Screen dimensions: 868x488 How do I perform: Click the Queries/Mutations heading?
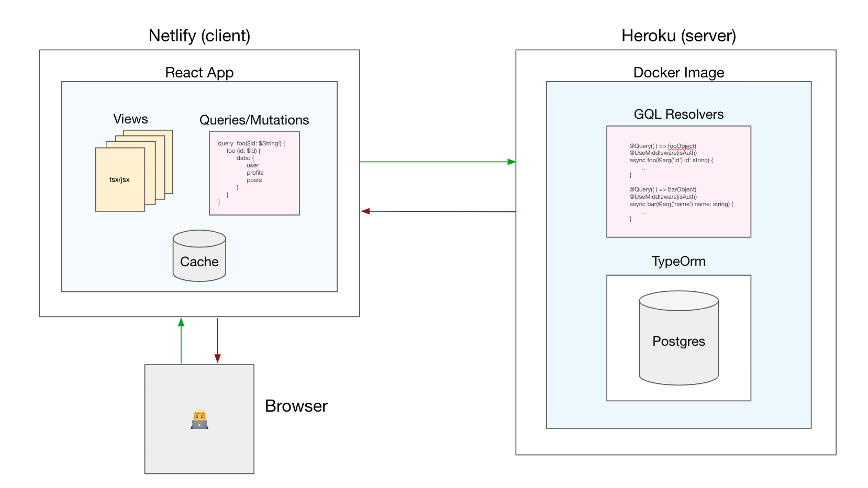(x=254, y=120)
